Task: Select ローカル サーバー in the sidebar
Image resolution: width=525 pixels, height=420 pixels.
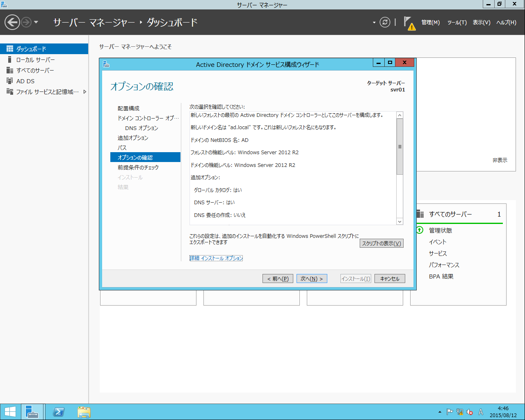Action: point(35,60)
